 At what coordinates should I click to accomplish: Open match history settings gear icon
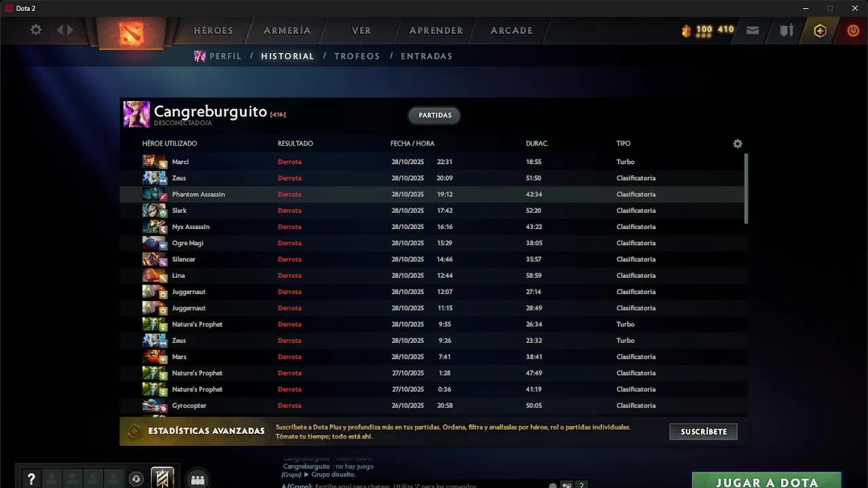click(x=738, y=144)
